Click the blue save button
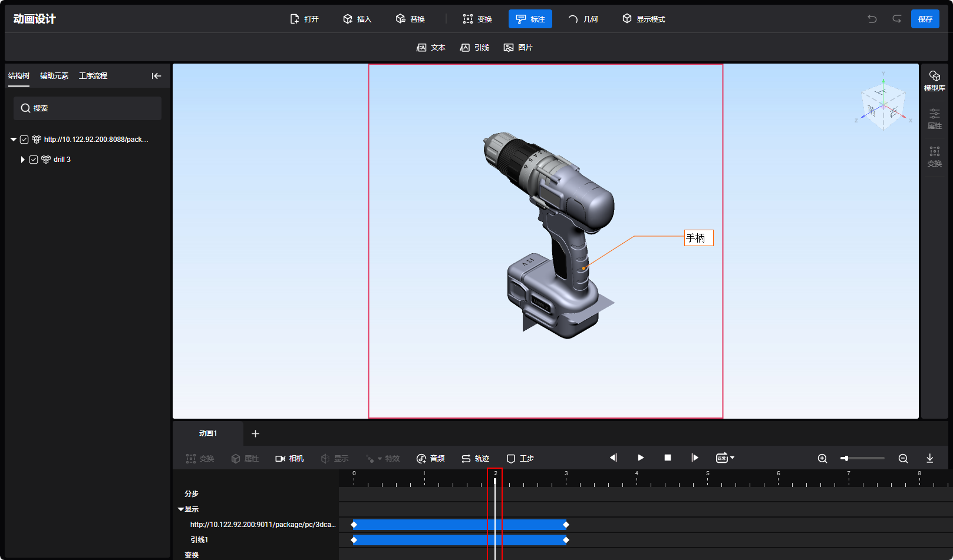The width and height of the screenshot is (953, 560). point(925,19)
